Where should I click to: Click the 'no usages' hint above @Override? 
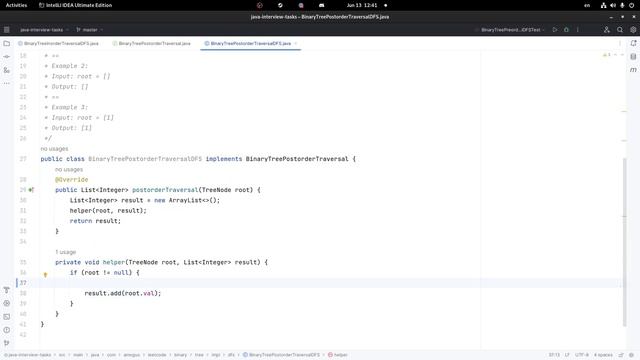(x=69, y=169)
